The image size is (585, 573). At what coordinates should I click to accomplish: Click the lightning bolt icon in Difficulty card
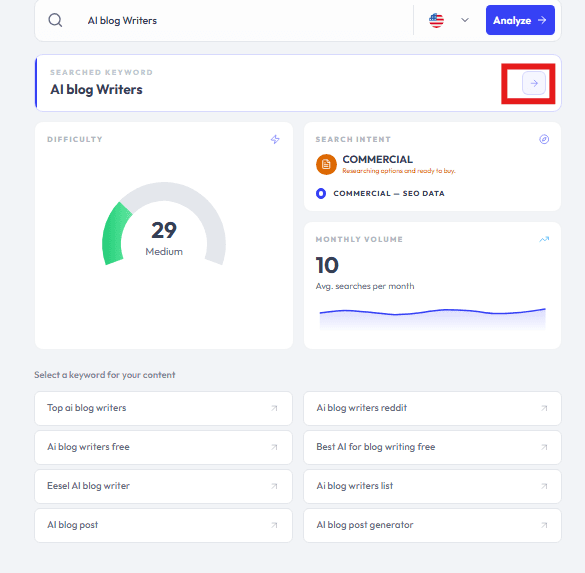click(x=275, y=139)
